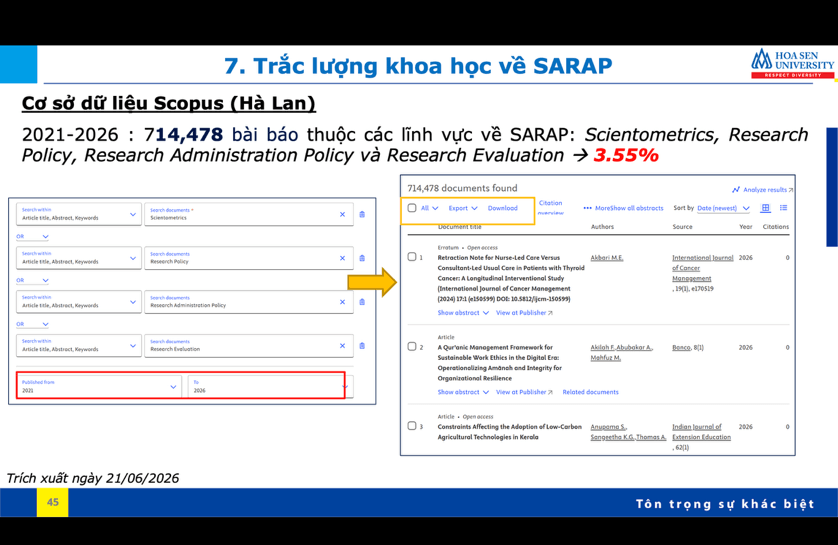Select checkbox for result 1 Retraction Note
838x545 pixels.
[x=412, y=257]
